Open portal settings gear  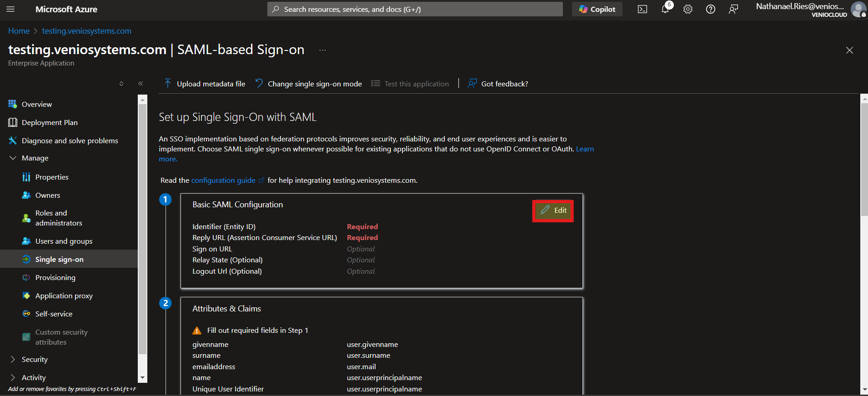(x=688, y=9)
